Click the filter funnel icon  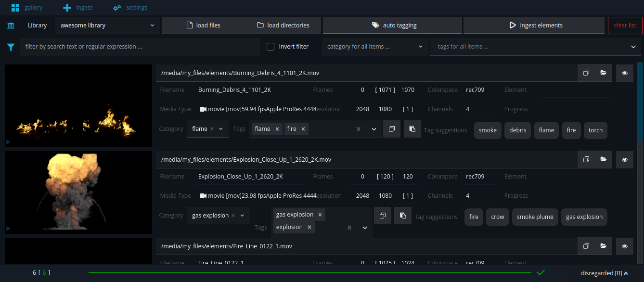(x=11, y=47)
